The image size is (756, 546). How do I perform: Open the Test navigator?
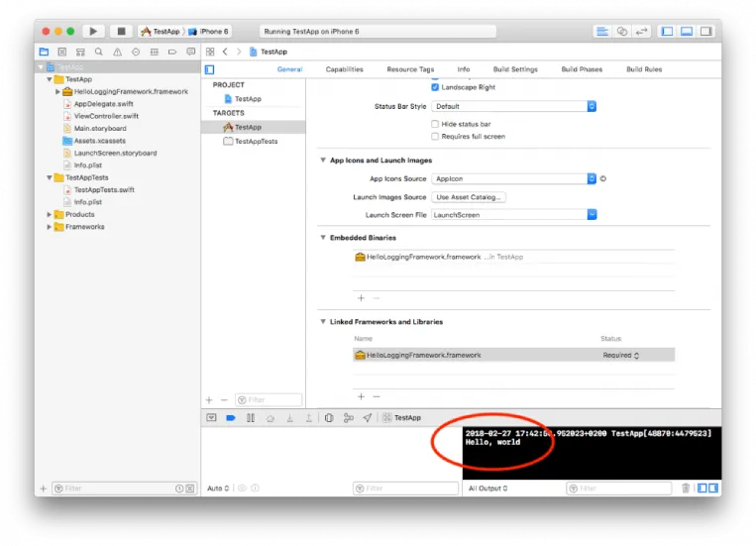(x=136, y=52)
